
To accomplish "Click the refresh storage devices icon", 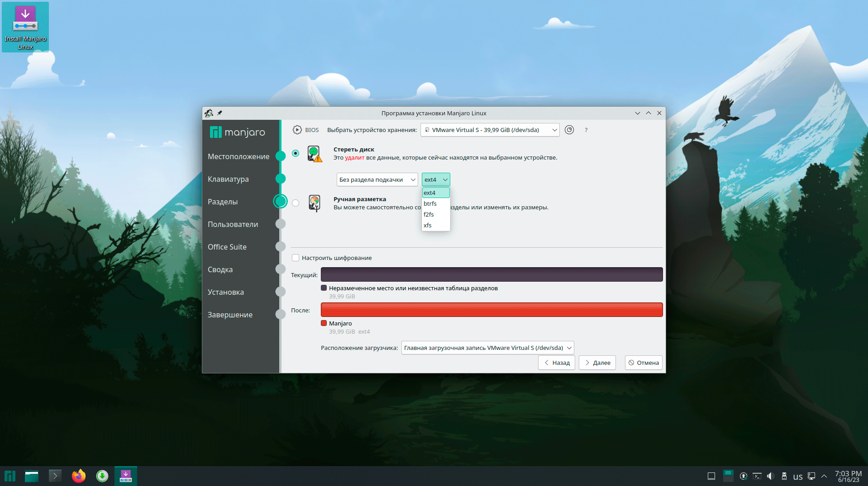I will coord(569,130).
